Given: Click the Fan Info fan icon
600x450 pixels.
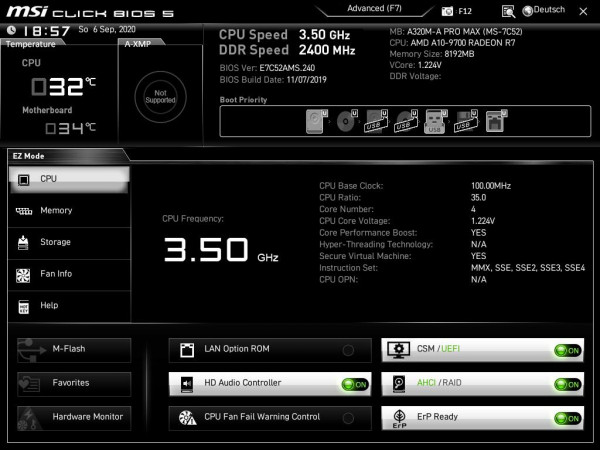Looking at the screenshot, I should tap(23, 275).
